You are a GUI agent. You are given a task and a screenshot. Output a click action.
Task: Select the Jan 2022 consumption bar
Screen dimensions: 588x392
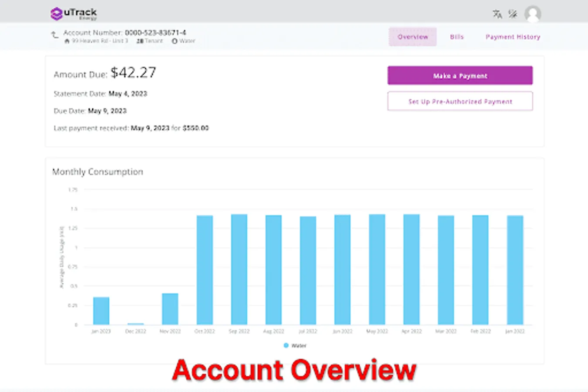point(515,270)
